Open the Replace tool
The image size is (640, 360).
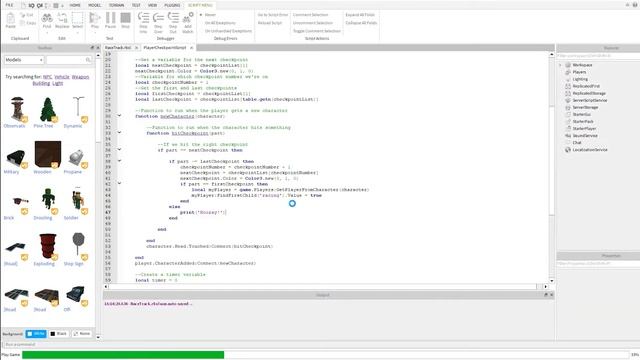pyautogui.click(x=62, y=20)
